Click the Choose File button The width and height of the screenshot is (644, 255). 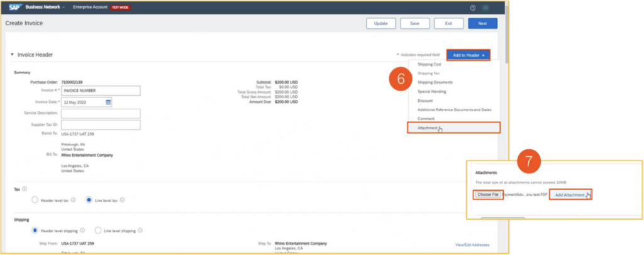click(x=488, y=195)
